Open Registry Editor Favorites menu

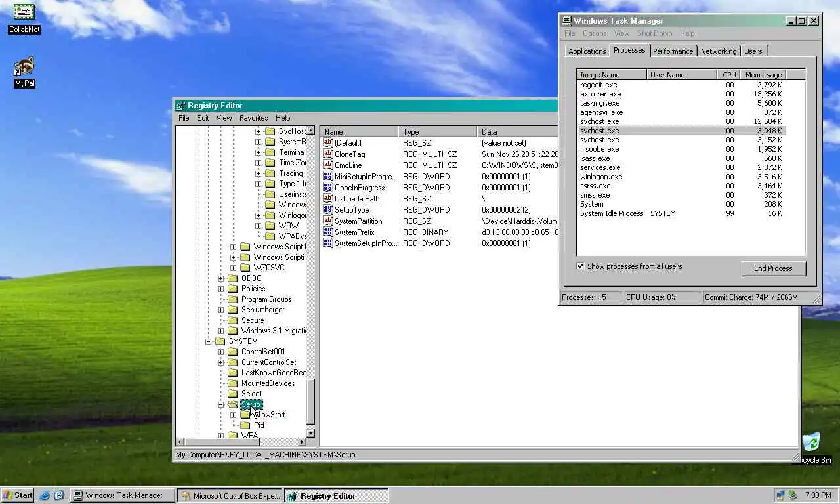pyautogui.click(x=253, y=118)
